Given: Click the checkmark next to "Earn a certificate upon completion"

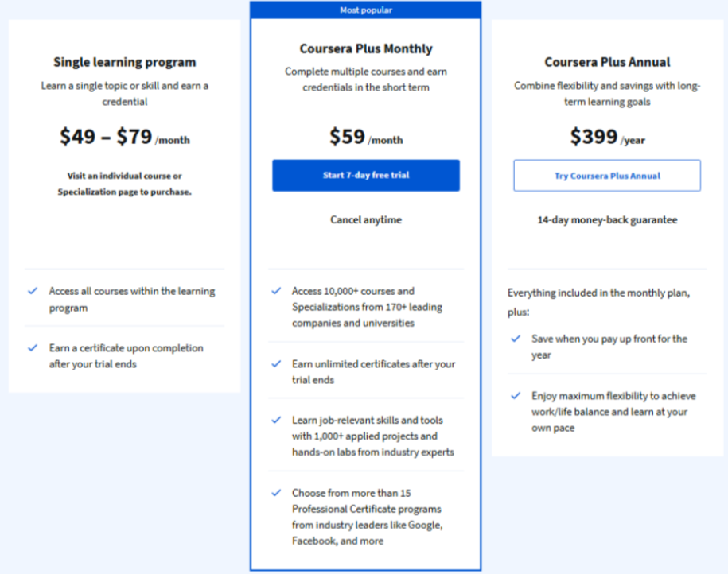Looking at the screenshot, I should pos(33,348).
